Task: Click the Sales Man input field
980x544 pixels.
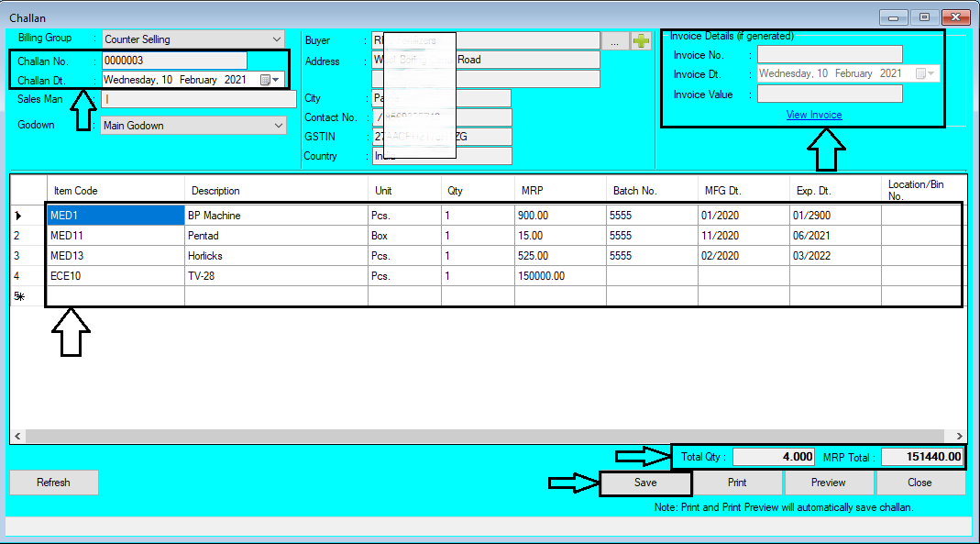Action: click(198, 98)
